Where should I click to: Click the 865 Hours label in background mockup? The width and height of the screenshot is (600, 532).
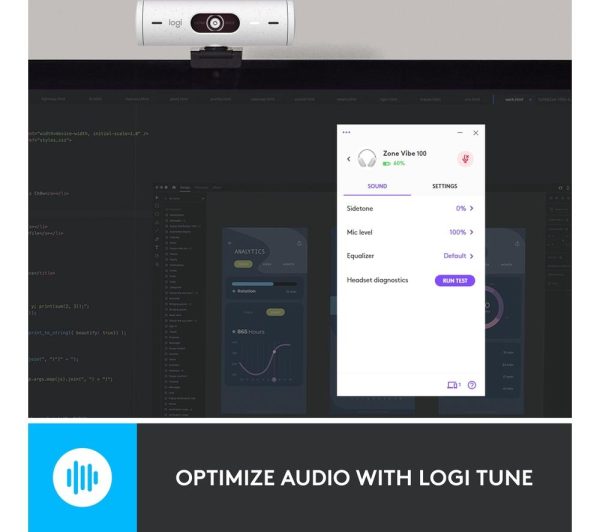coord(251,332)
